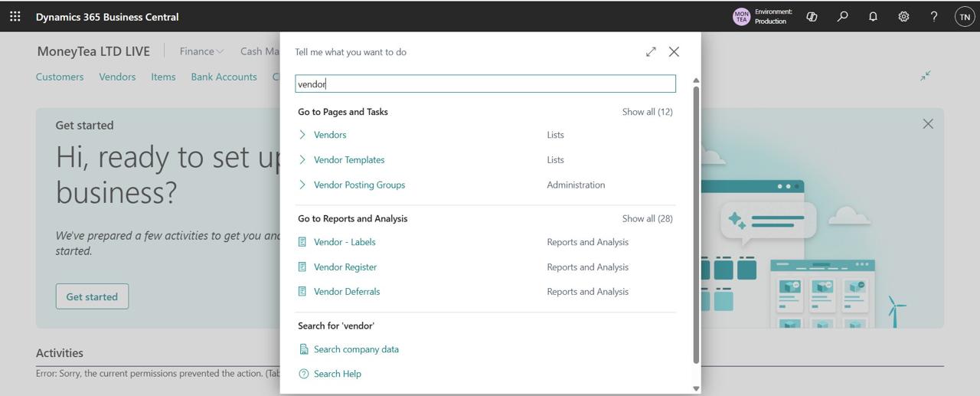Open Items in the navigation bar
The width and height of the screenshot is (980, 396).
click(163, 77)
